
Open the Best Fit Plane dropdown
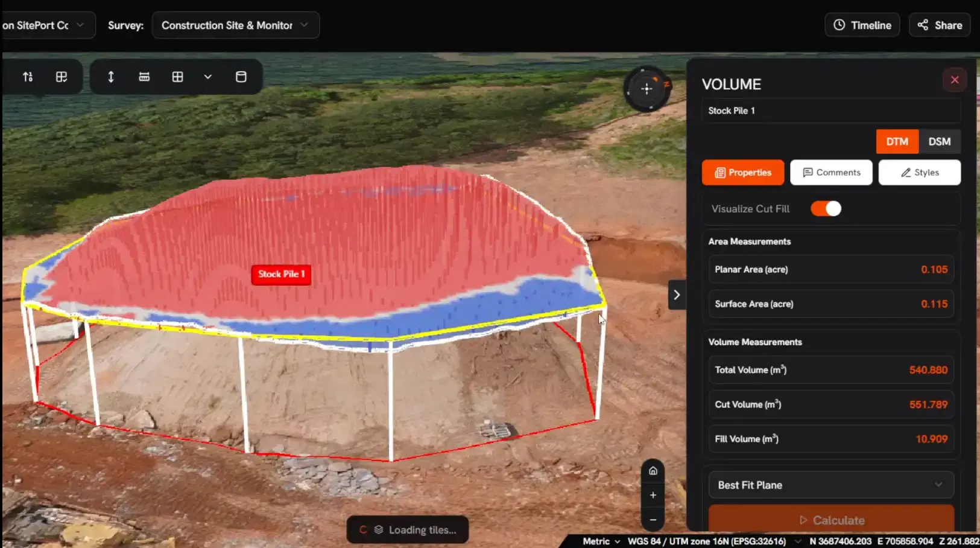coord(830,485)
